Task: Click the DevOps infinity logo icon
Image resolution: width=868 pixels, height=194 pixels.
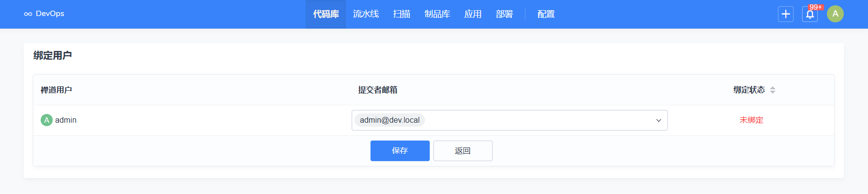Action: (x=28, y=14)
